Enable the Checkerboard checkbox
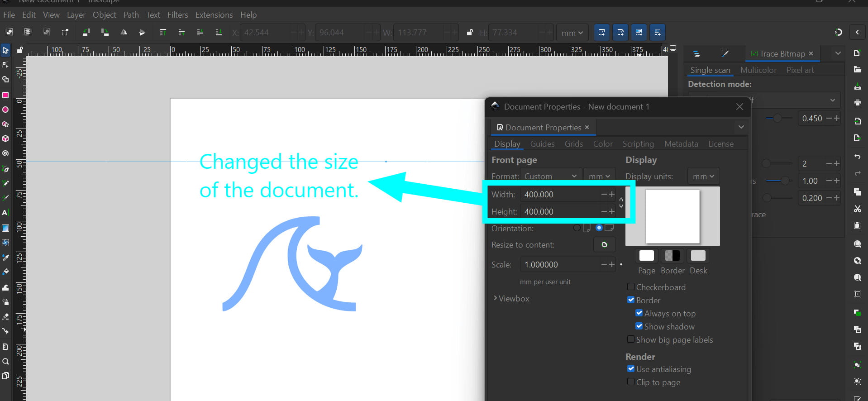The image size is (868, 401). [631, 286]
